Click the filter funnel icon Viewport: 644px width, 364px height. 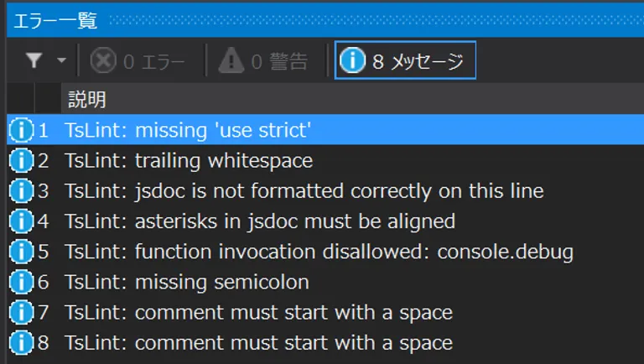coord(34,60)
